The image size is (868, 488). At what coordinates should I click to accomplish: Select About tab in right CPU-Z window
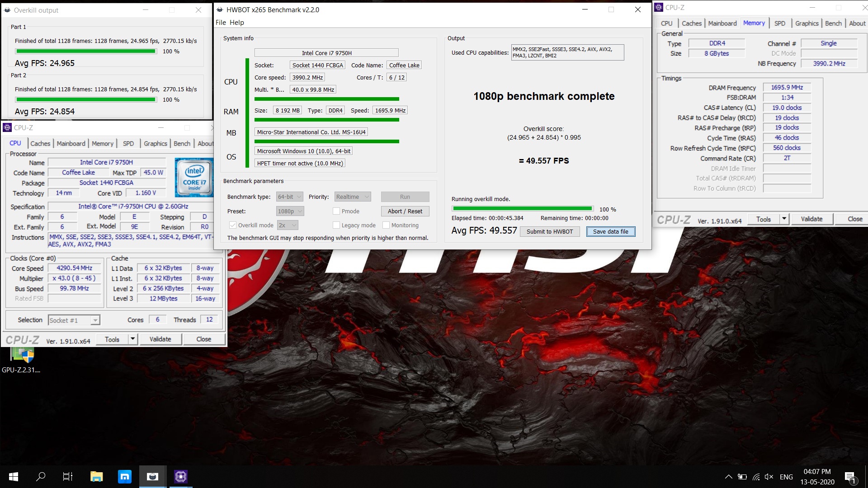(x=857, y=23)
